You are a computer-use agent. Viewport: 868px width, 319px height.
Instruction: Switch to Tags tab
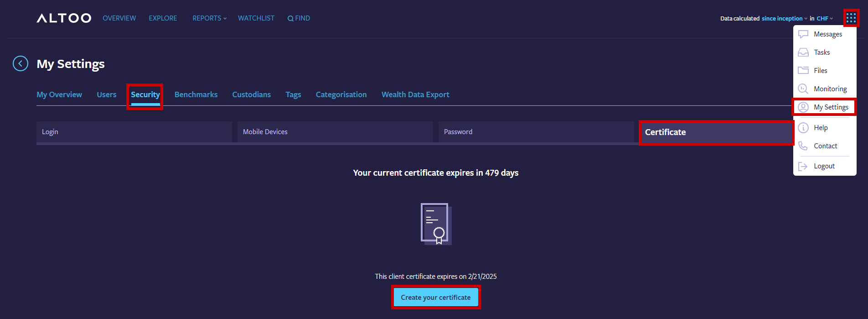pos(293,94)
